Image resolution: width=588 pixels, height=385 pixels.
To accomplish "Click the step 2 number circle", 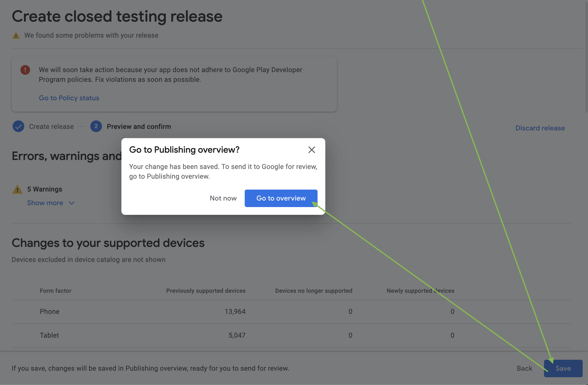I will click(x=96, y=126).
